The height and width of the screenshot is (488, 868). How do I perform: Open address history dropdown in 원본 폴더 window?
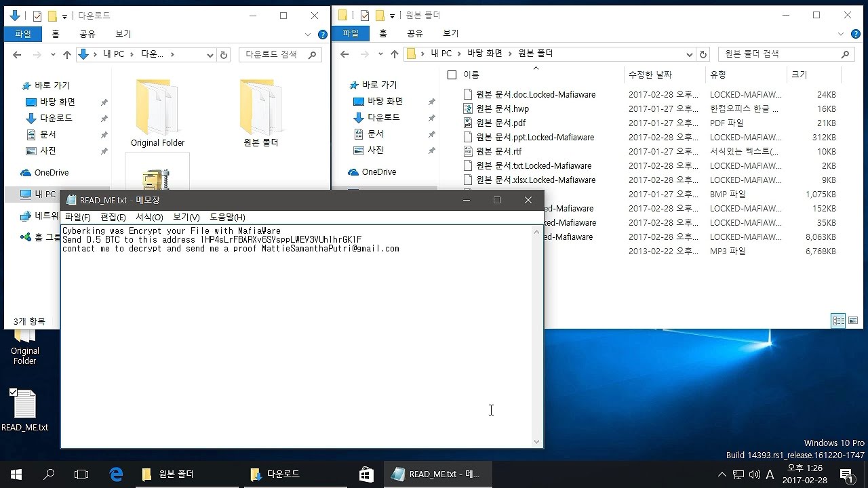click(690, 54)
